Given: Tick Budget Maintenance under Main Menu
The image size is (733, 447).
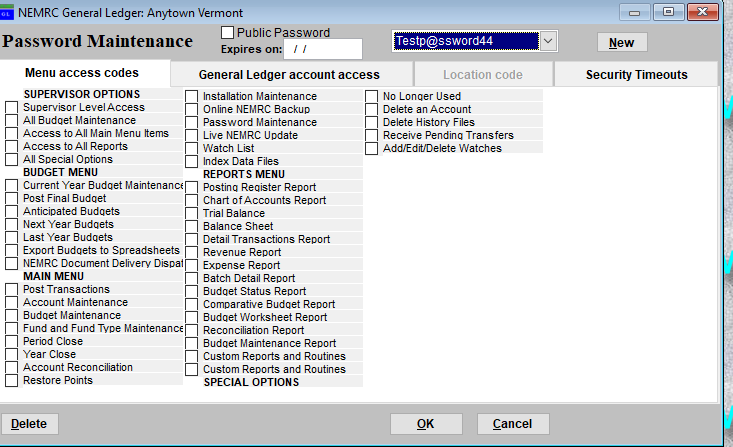Looking at the screenshot, I should point(12,315).
